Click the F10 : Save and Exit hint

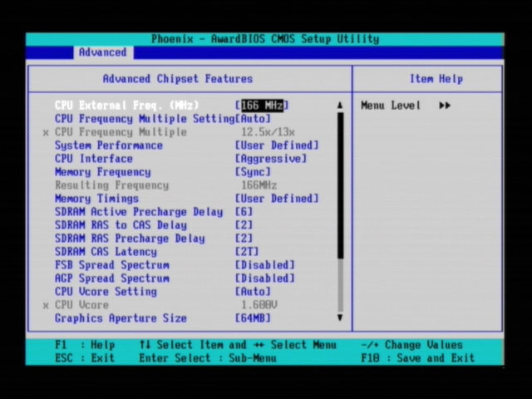click(417, 358)
